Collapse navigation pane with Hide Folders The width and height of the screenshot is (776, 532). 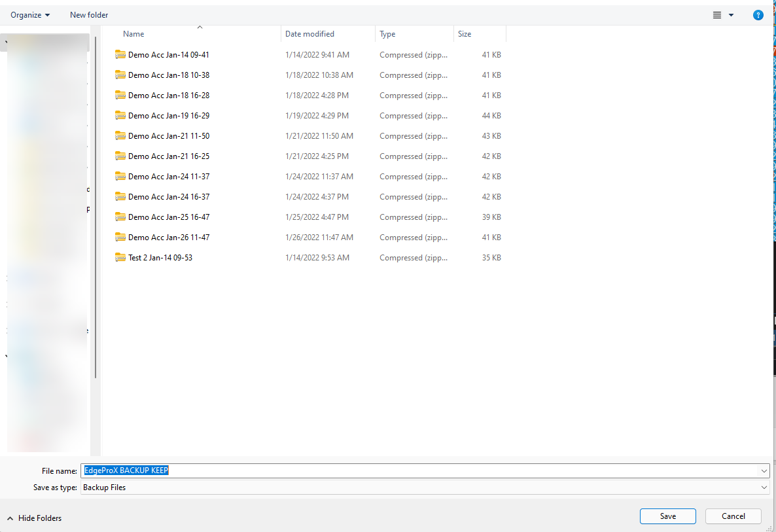[x=35, y=518]
